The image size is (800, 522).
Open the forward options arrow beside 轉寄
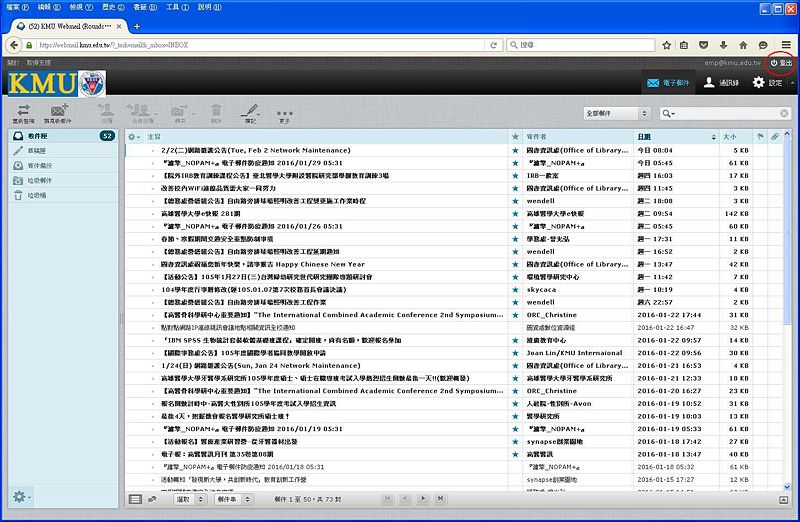point(192,114)
